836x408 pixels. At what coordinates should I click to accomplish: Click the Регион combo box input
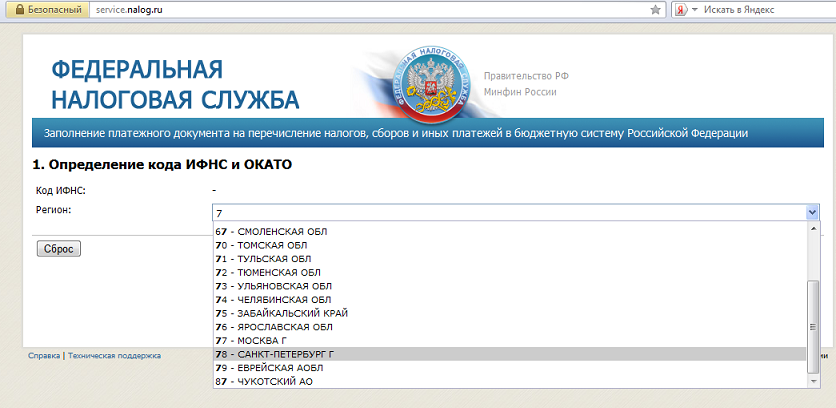(509, 213)
